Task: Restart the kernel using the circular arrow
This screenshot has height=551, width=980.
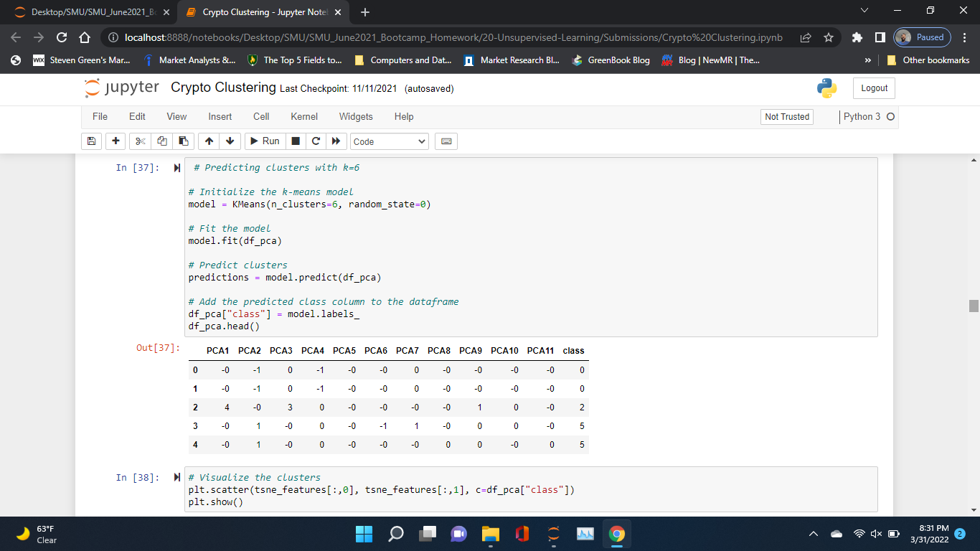Action: 314,141
